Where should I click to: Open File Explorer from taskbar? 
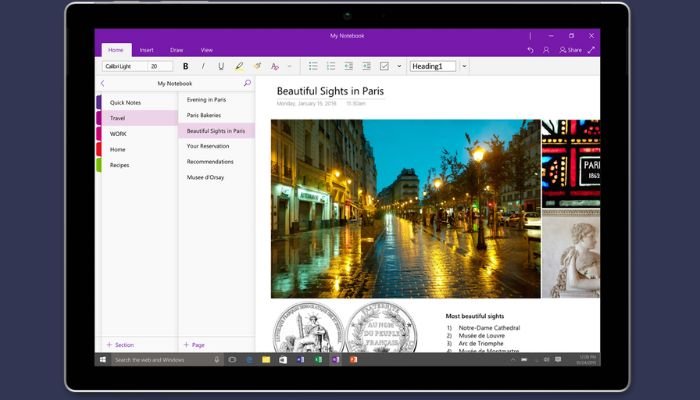(x=266, y=359)
